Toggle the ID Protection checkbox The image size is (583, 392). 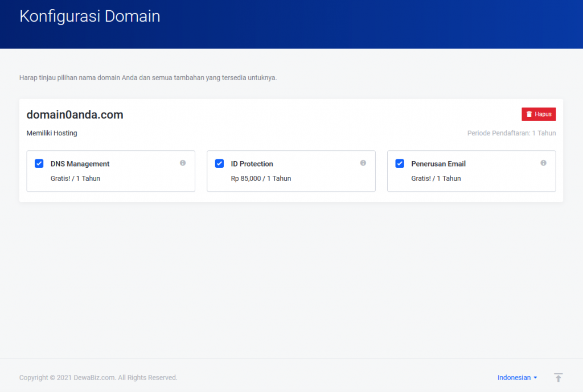coord(219,163)
